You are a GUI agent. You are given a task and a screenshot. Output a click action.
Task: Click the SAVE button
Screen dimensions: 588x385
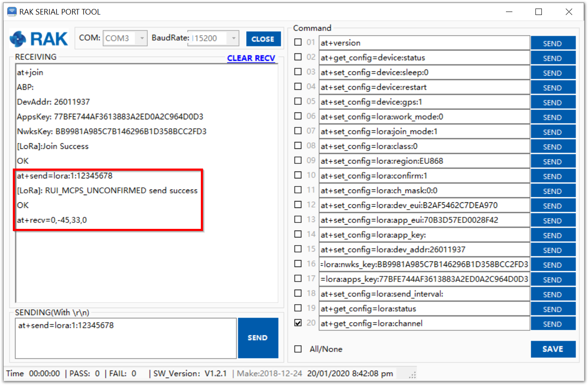coord(553,349)
